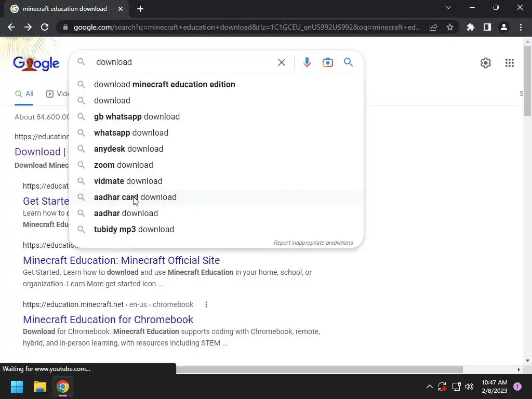Open Google quick settings gear
This screenshot has width=532, height=399.
(486, 63)
